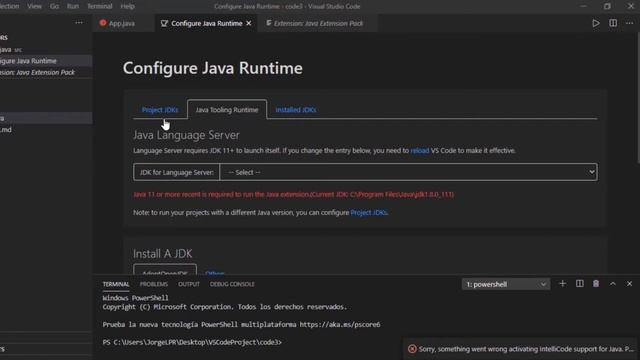This screenshot has height=360, width=640.
Task: Click the aka.ms/pscore6 URL in terminal
Action: pyautogui.click(x=340, y=324)
